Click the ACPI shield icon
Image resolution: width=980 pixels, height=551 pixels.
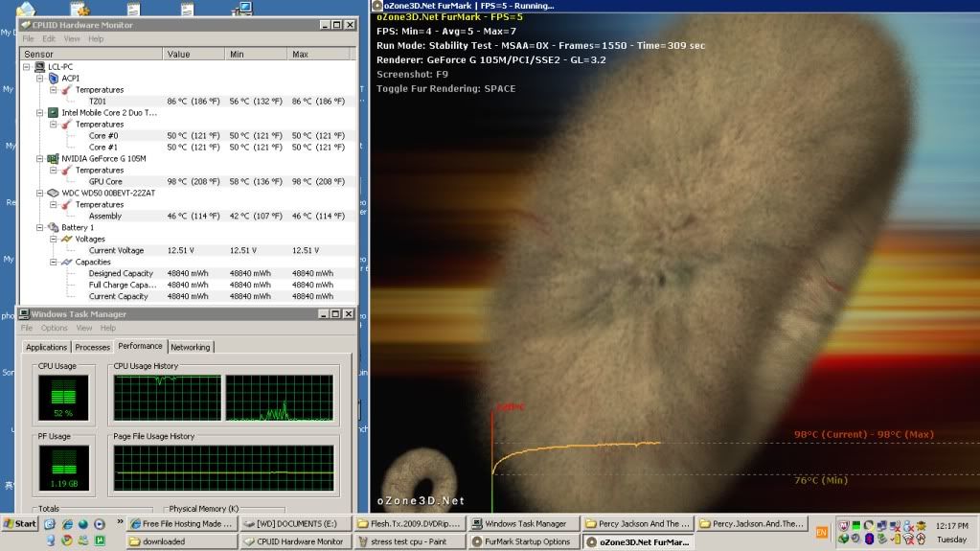(x=53, y=79)
